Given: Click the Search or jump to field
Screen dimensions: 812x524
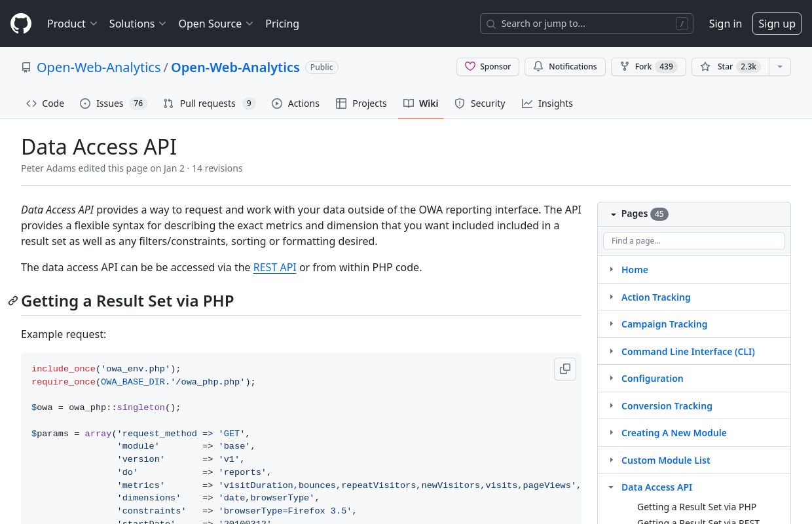Looking at the screenshot, I should coord(587,24).
